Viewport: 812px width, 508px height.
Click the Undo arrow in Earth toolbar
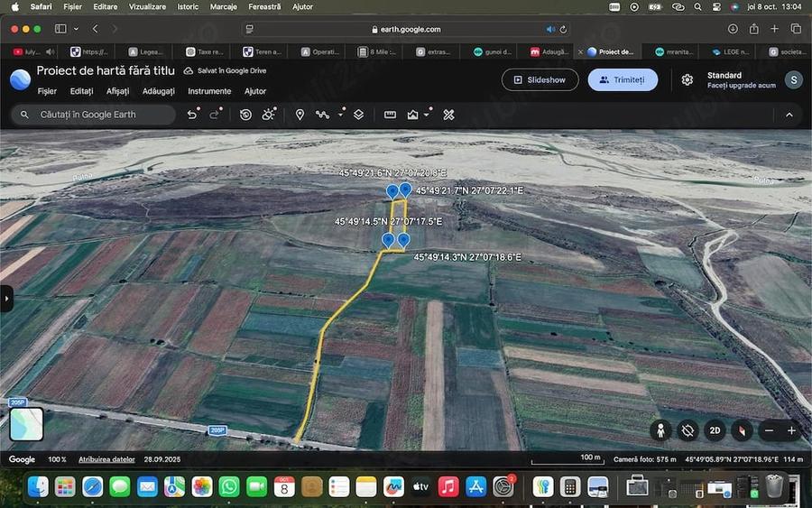(192, 115)
